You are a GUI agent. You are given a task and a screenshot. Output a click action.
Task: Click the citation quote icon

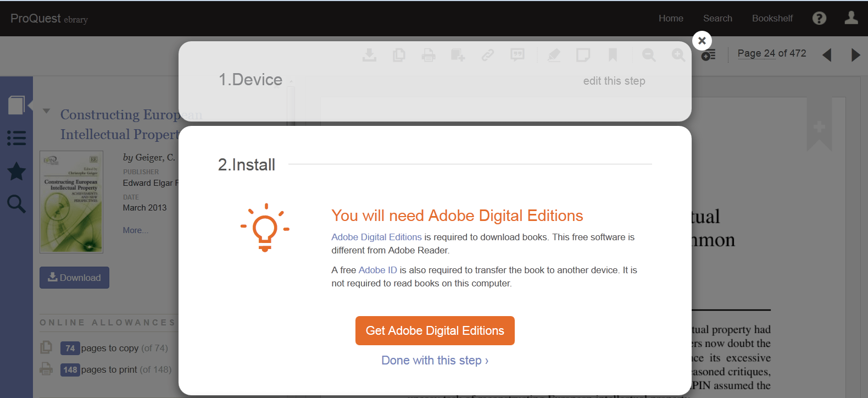coord(518,54)
